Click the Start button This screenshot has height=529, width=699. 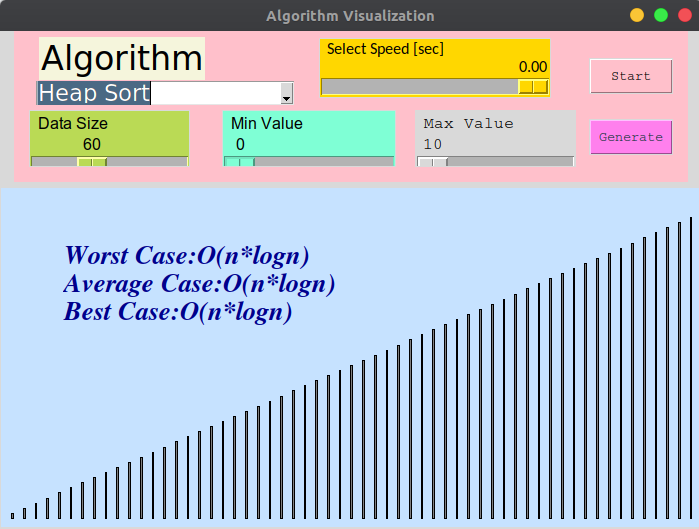coord(631,76)
